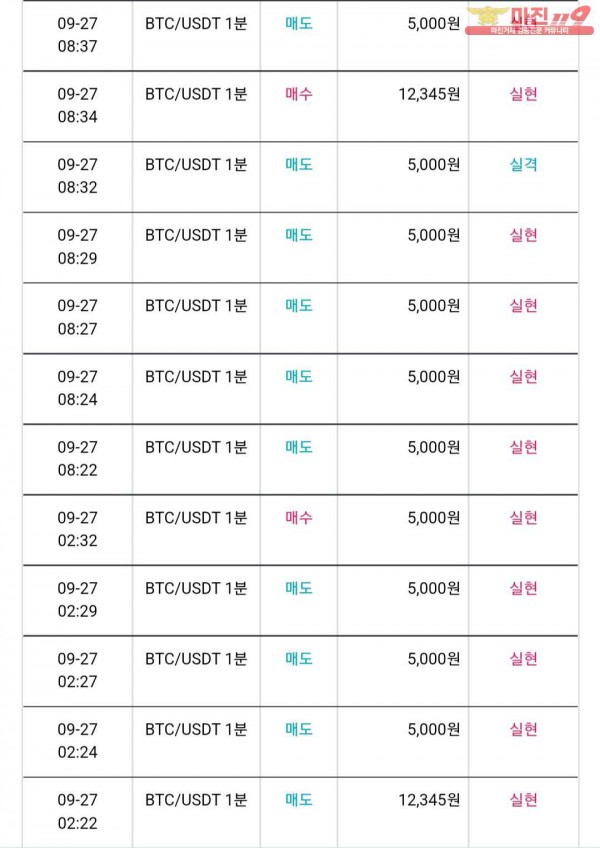600x848 pixels.
Task: Click 매도 in the 02:22 row
Action: click(299, 800)
